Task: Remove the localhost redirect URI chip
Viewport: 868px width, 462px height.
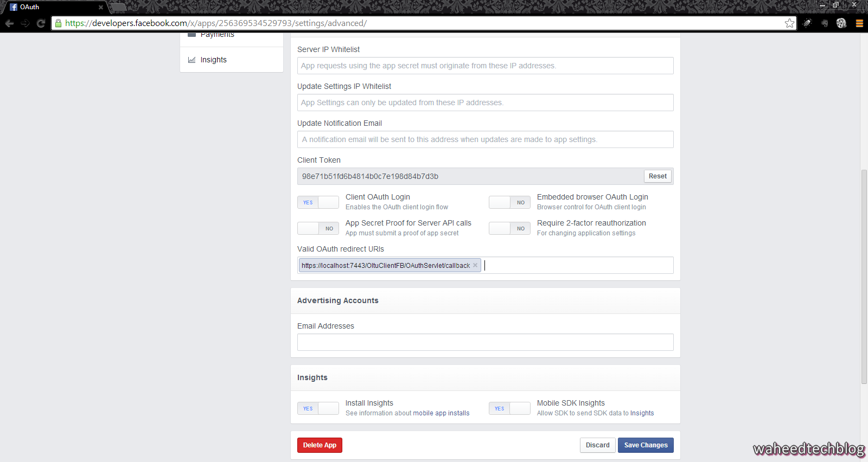Action: coord(475,265)
